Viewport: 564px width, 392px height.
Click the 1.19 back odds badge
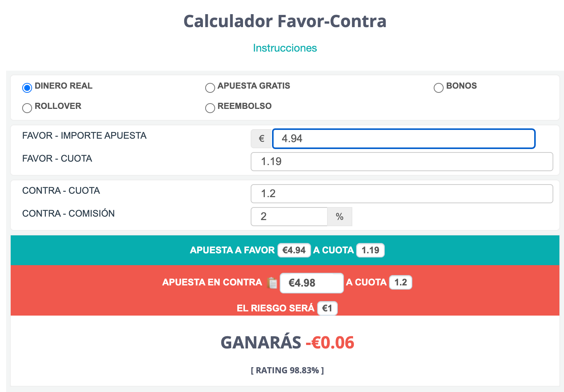370,250
